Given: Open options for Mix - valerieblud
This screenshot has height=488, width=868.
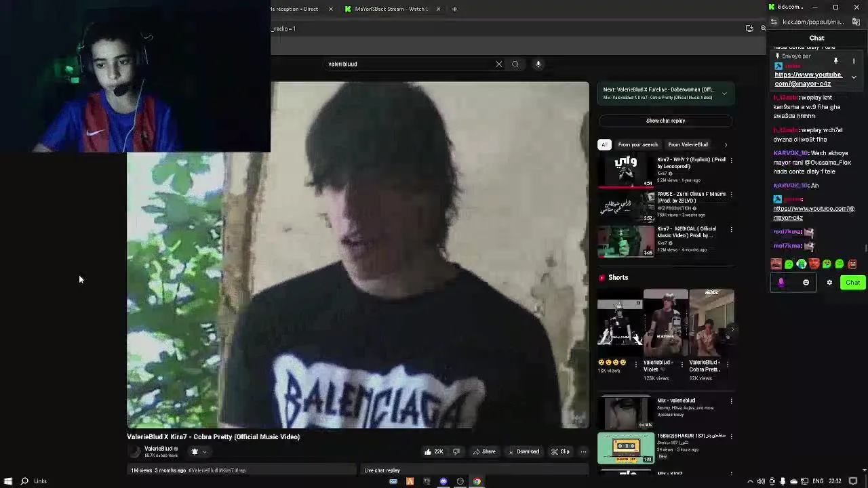Looking at the screenshot, I should click(731, 401).
